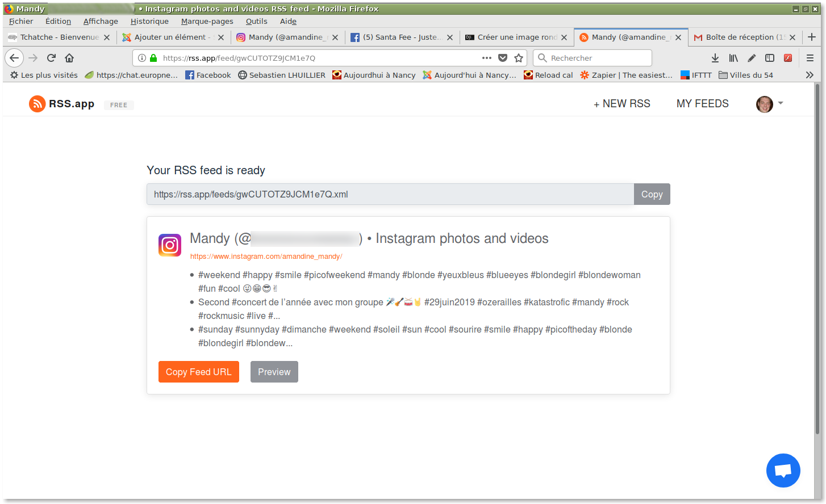Close the Tchatche - Bienvenue tab

[x=107, y=37]
